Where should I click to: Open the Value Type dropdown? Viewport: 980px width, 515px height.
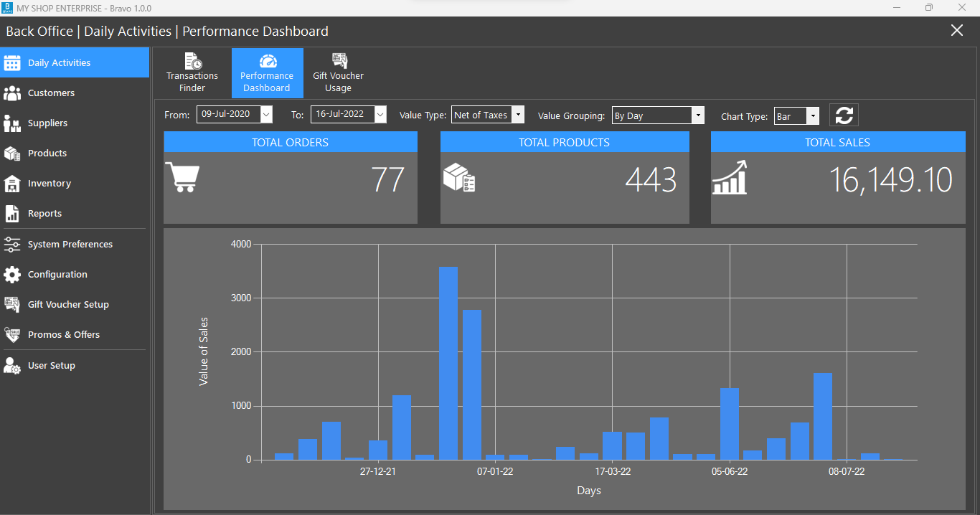(x=518, y=115)
